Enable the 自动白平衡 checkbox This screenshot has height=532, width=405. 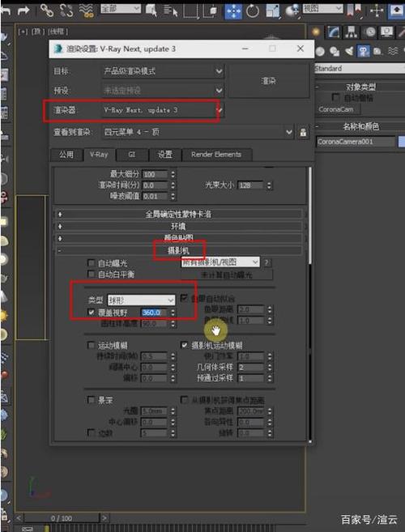(x=91, y=274)
